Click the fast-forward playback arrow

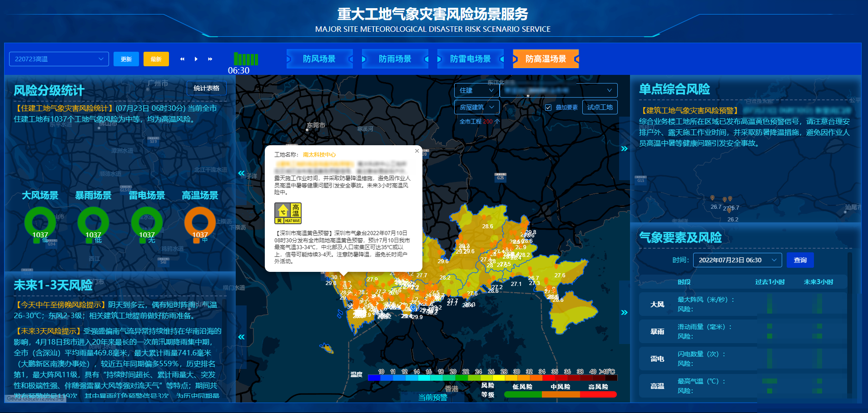210,59
